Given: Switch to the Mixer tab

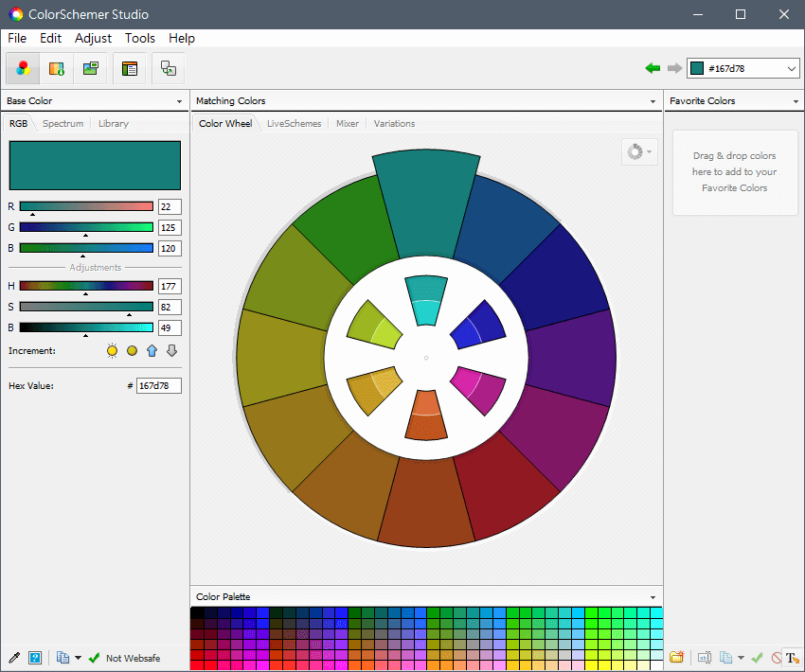Looking at the screenshot, I should (348, 124).
